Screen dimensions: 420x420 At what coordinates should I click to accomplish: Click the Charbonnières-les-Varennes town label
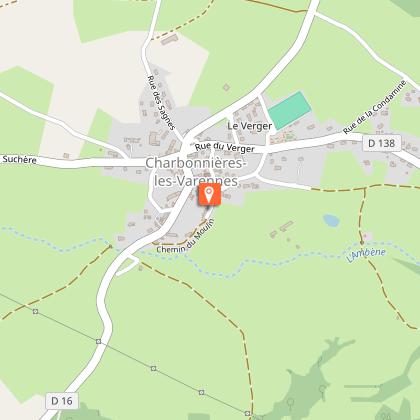click(196, 172)
